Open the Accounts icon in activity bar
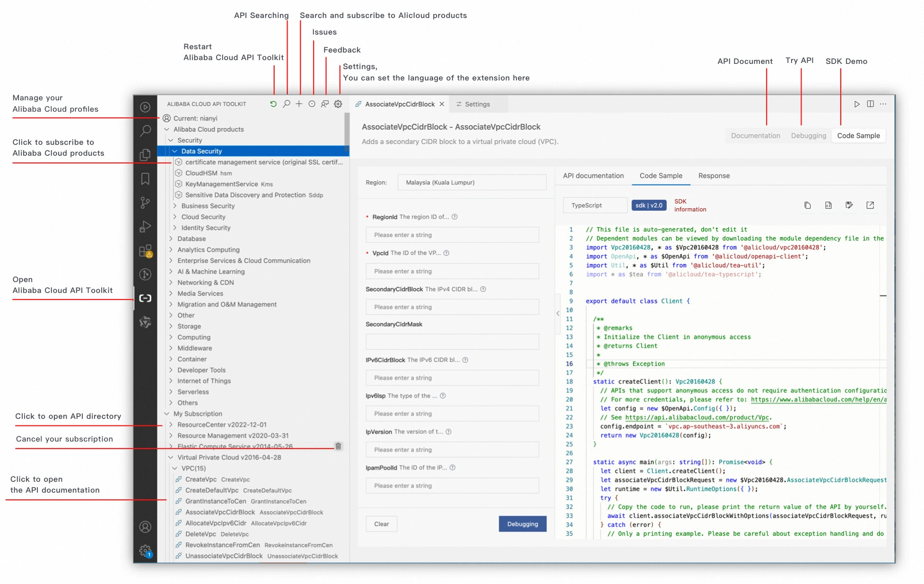 pos(145,527)
